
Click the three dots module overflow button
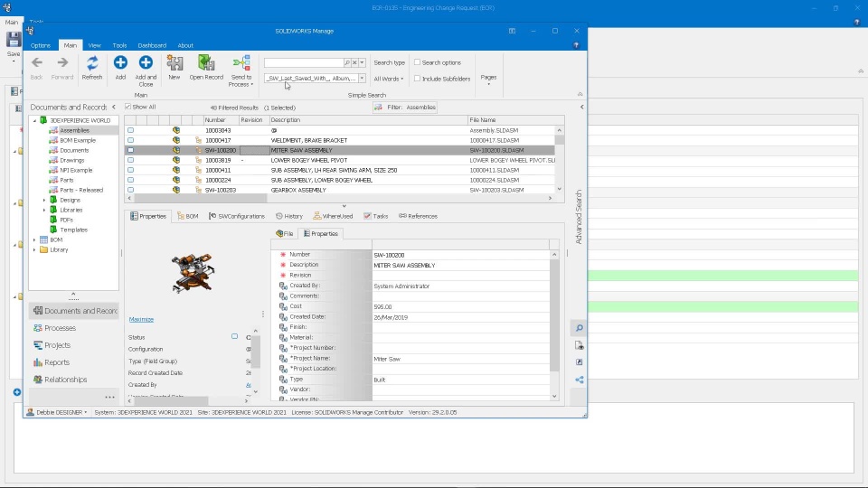109,397
